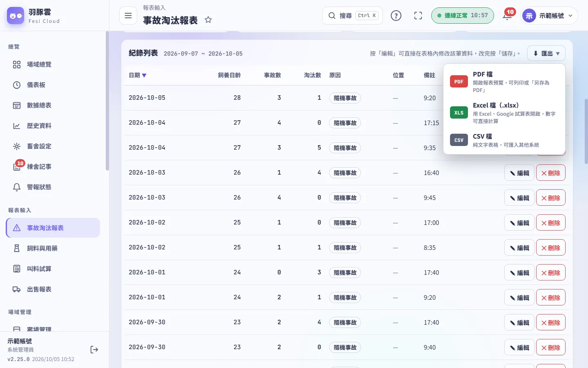Click the 2026-10-04 17:15 date cell
588x368 pixels.
[147, 123]
